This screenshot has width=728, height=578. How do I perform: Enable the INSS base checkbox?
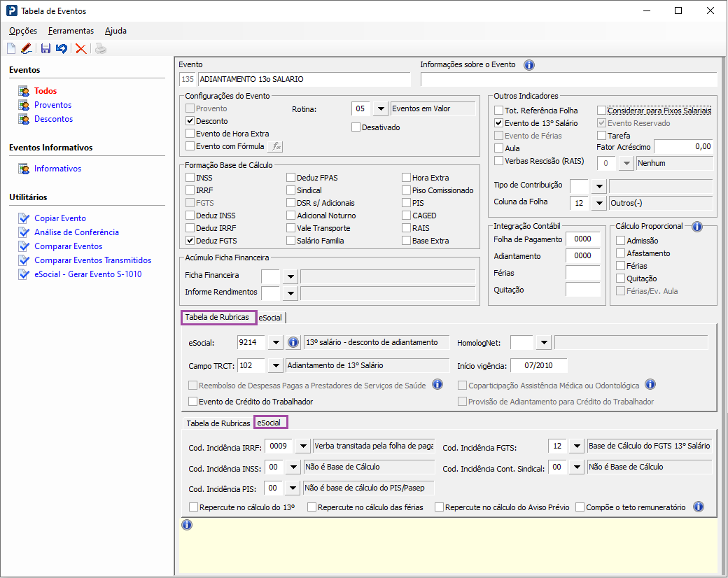coord(190,178)
